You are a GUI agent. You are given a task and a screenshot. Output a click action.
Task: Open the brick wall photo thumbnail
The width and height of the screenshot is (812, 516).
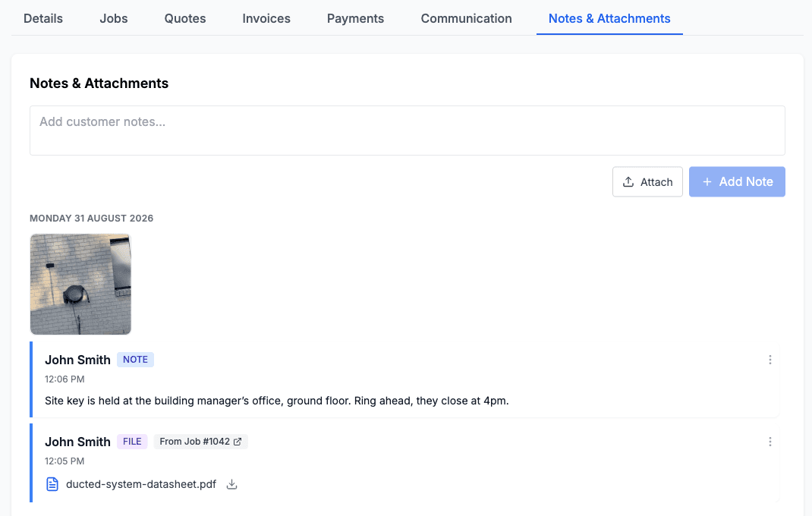(x=80, y=284)
